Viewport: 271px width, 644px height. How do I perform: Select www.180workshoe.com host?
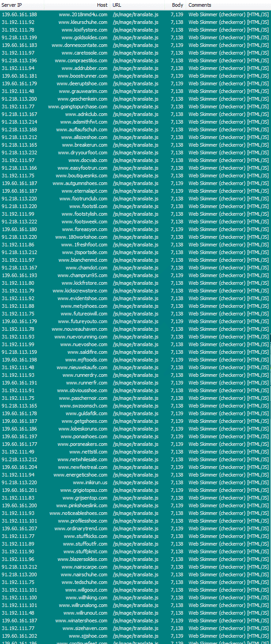point(81,237)
